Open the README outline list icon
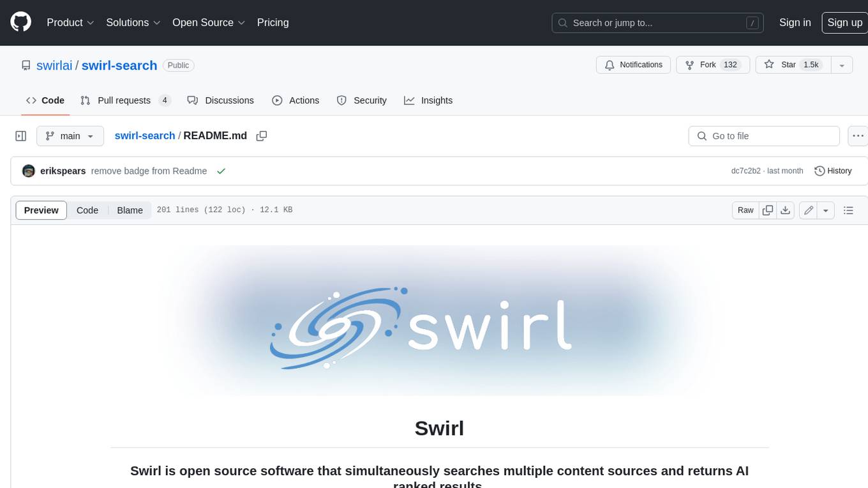This screenshot has width=868, height=488. coord(848,210)
